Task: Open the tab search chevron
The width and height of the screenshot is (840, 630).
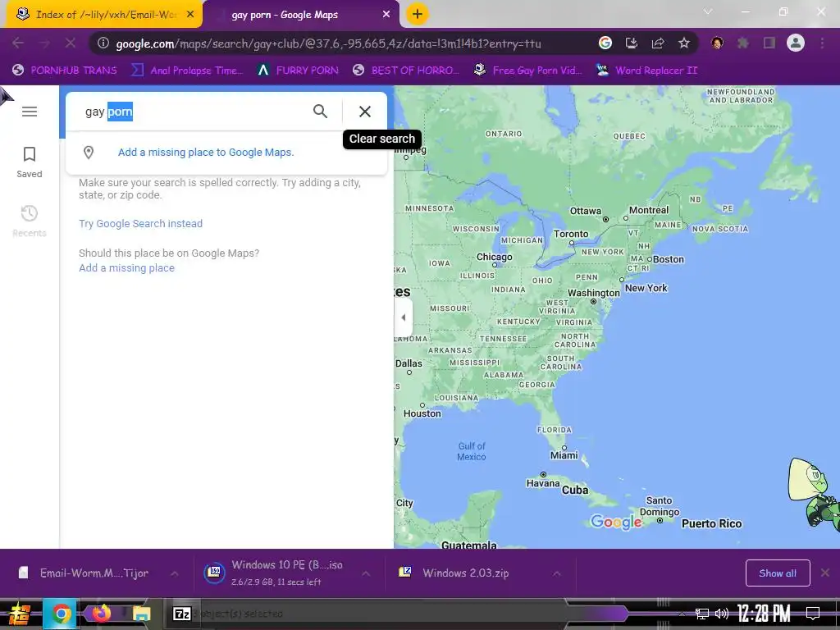Action: point(708,11)
